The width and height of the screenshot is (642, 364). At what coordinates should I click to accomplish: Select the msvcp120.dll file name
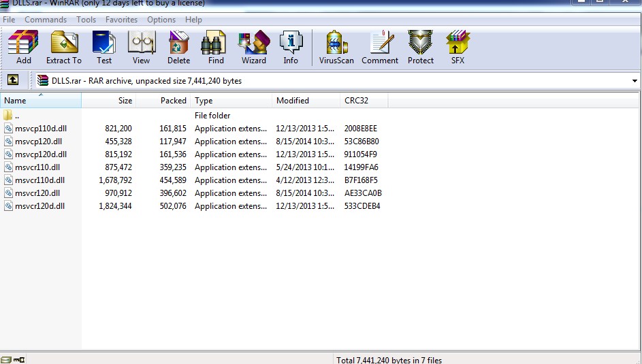tap(39, 142)
